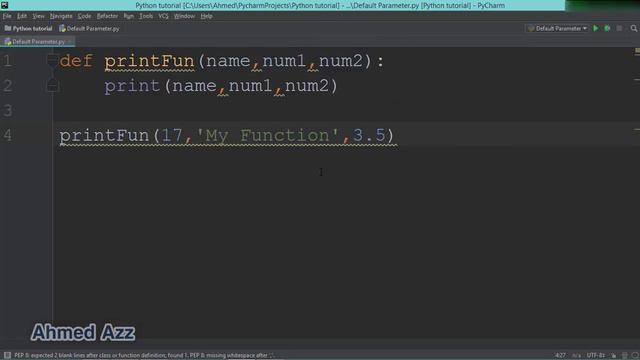Open the Tools menu
This screenshot has width=640, height=360.
(146, 16)
